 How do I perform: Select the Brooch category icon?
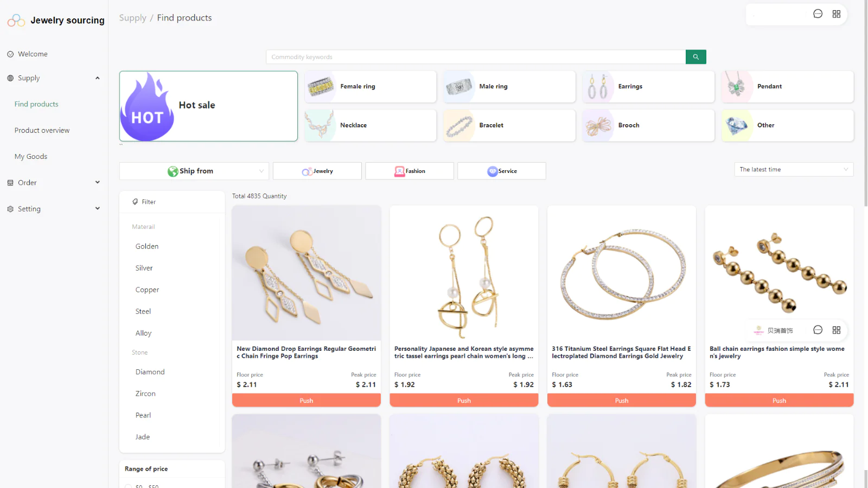tap(598, 126)
